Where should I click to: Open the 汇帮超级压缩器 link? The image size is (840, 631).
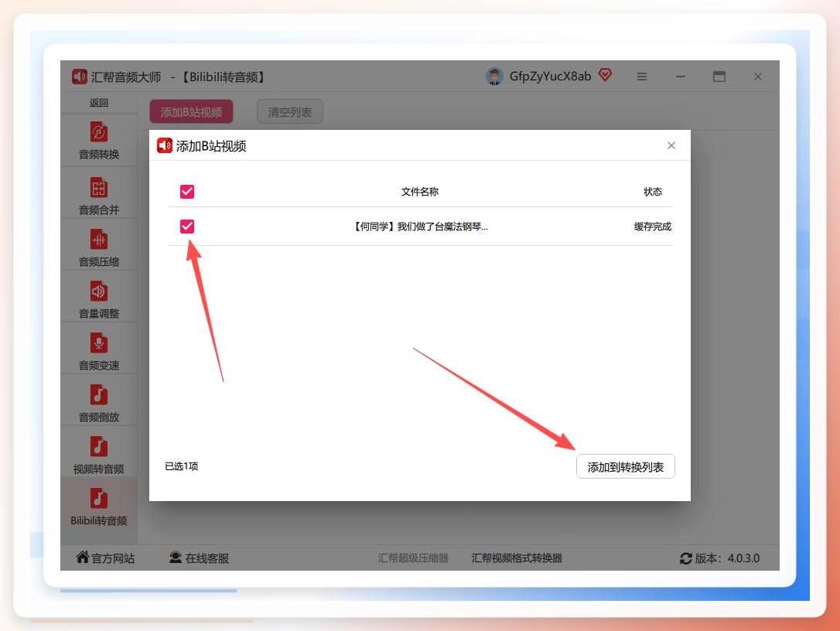point(413,558)
